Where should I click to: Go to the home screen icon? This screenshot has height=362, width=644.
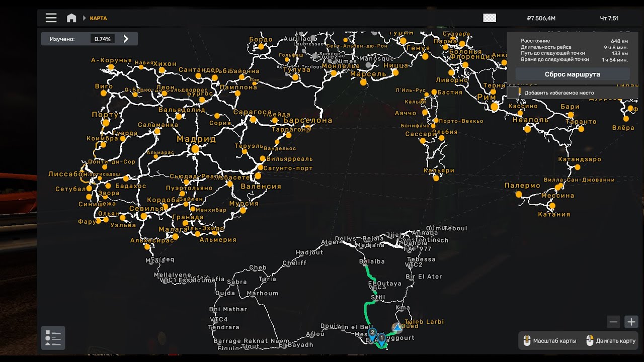(71, 18)
